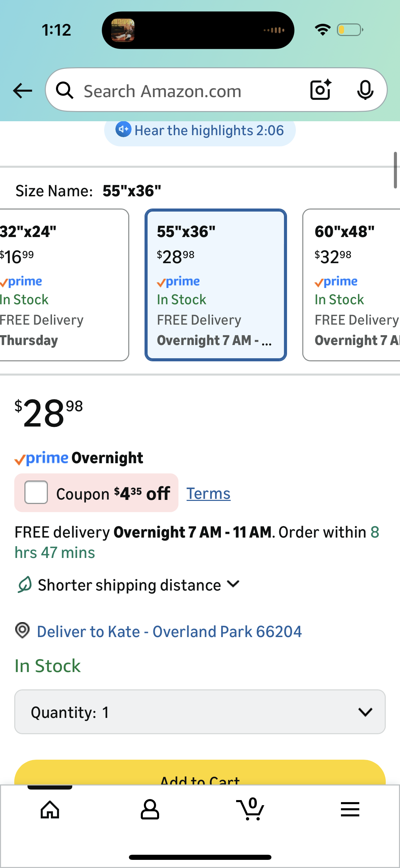
Task: Open the coupon Terms link
Action: click(x=208, y=493)
